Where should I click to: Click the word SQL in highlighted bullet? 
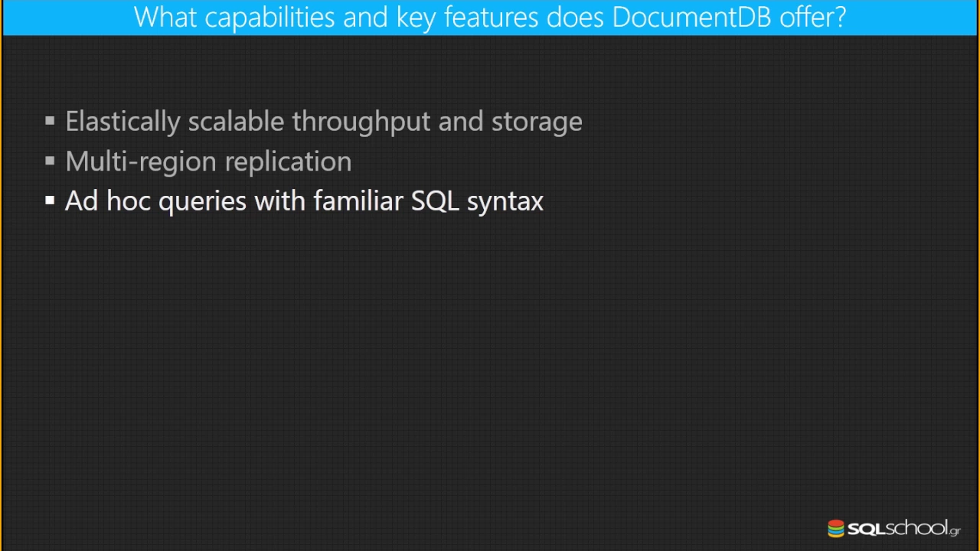coord(435,201)
